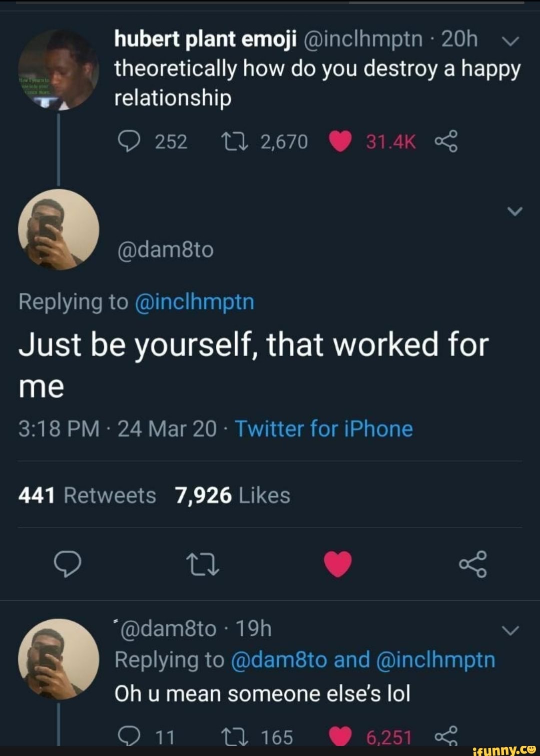Share the "Just be yourself" tweet
Viewport: 540px width, 756px height.
point(472,564)
